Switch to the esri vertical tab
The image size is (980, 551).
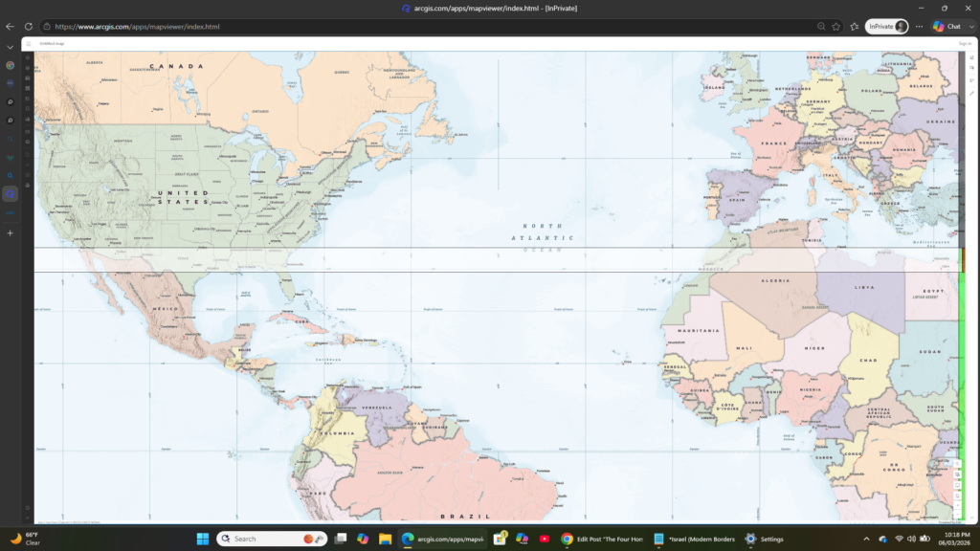click(x=10, y=213)
